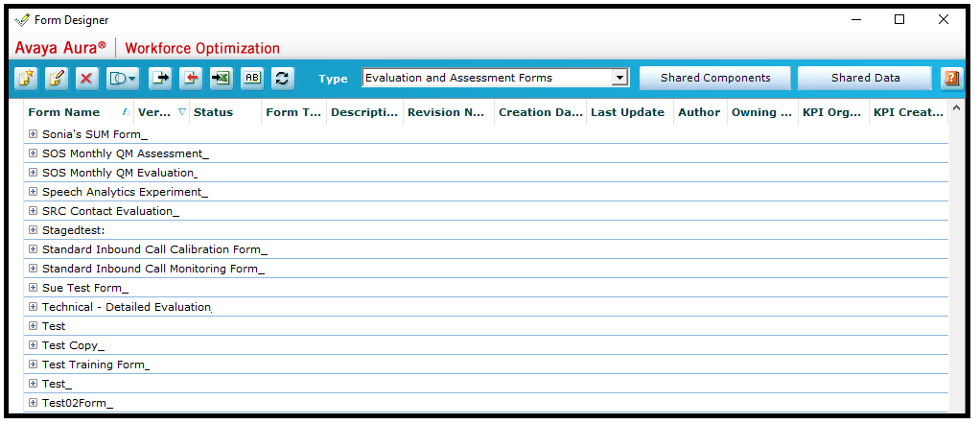Expand the Speech Analytics Experiment_ row
The height and width of the screenshot is (424, 980).
pos(34,191)
